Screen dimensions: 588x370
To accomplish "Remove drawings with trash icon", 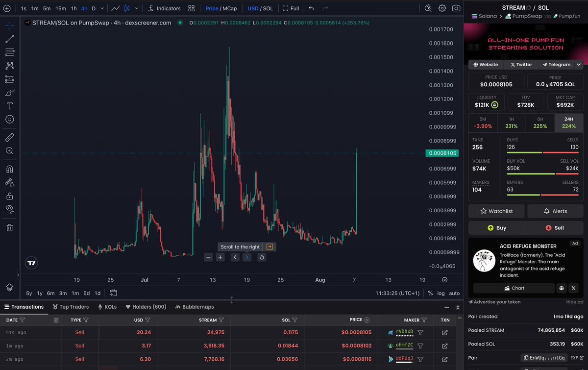I will click(x=10, y=227).
